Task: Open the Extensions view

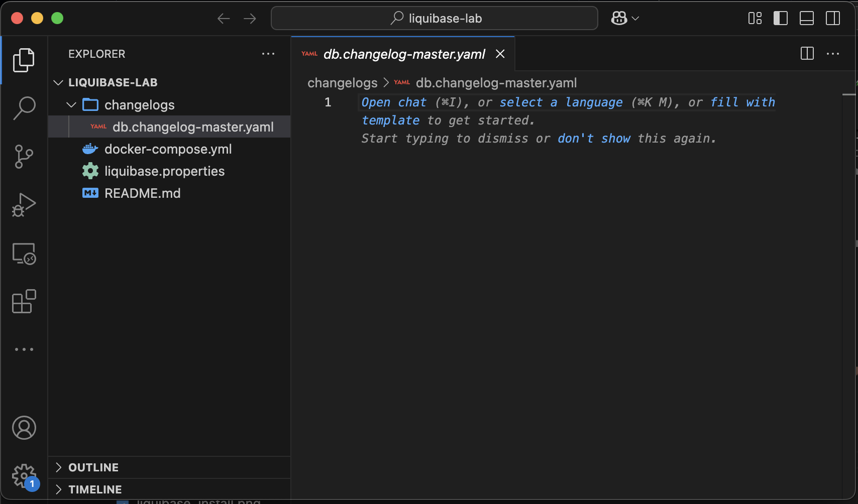Action: point(24,301)
